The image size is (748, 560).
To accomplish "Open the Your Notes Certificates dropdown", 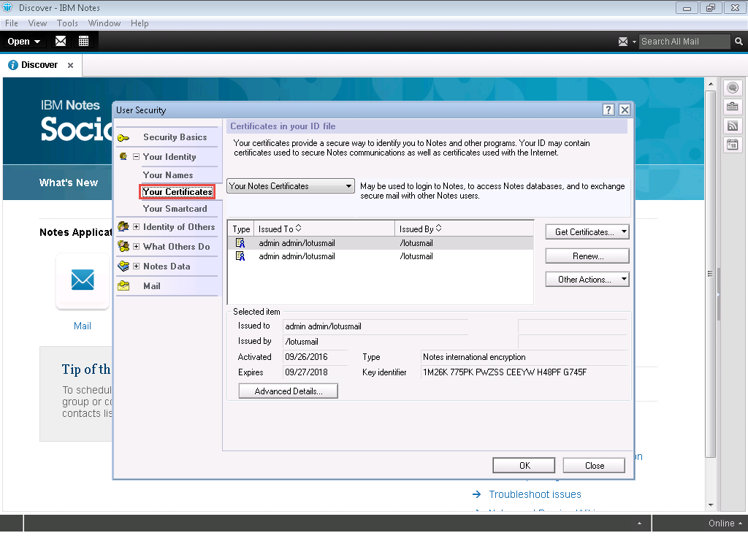I will 291,186.
